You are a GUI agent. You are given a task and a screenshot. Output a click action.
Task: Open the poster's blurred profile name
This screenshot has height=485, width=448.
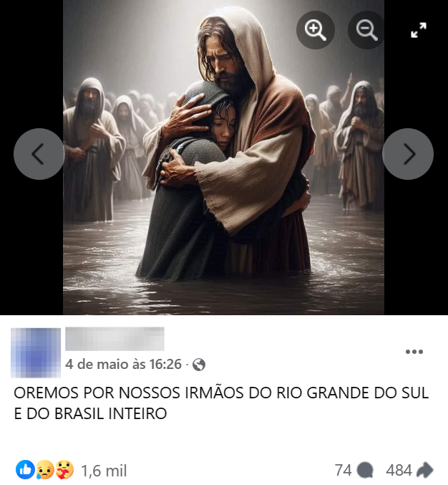pos(115,339)
